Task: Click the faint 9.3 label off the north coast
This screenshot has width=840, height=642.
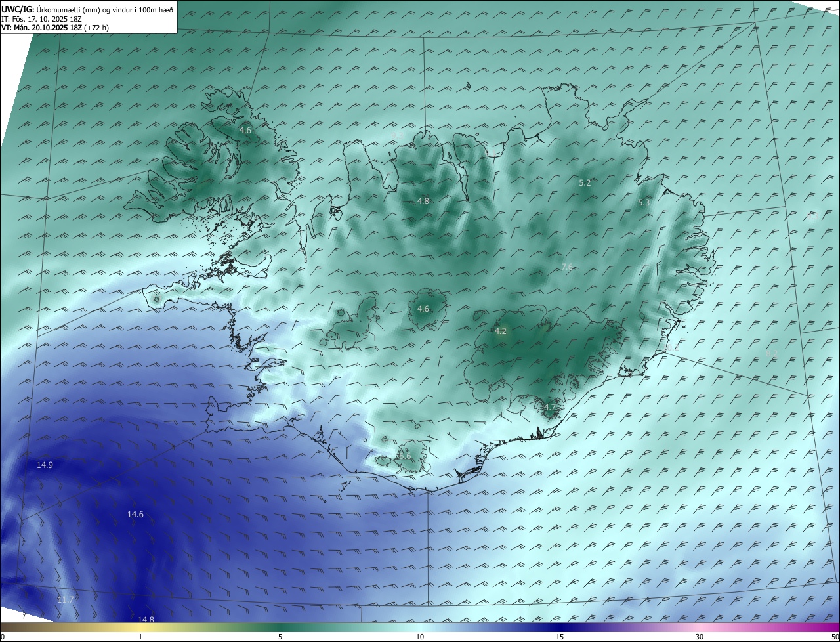Action: 396,135
